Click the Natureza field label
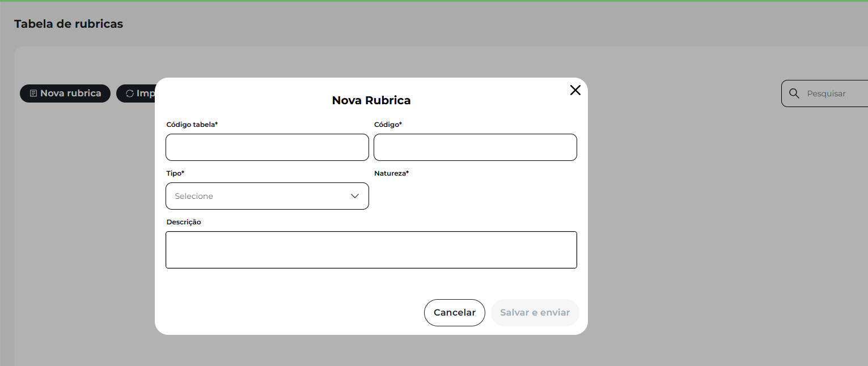Screen dimensions: 868x366 pyautogui.click(x=391, y=173)
